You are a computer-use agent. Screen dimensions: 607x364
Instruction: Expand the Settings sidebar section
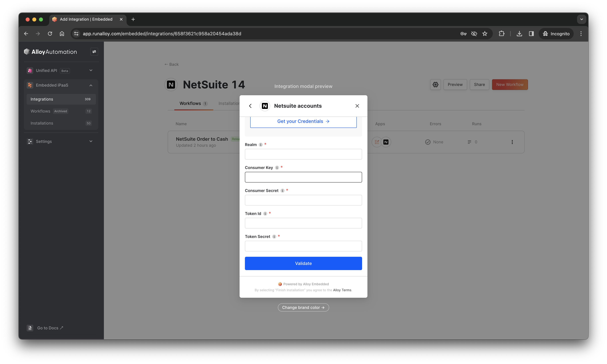click(x=91, y=141)
